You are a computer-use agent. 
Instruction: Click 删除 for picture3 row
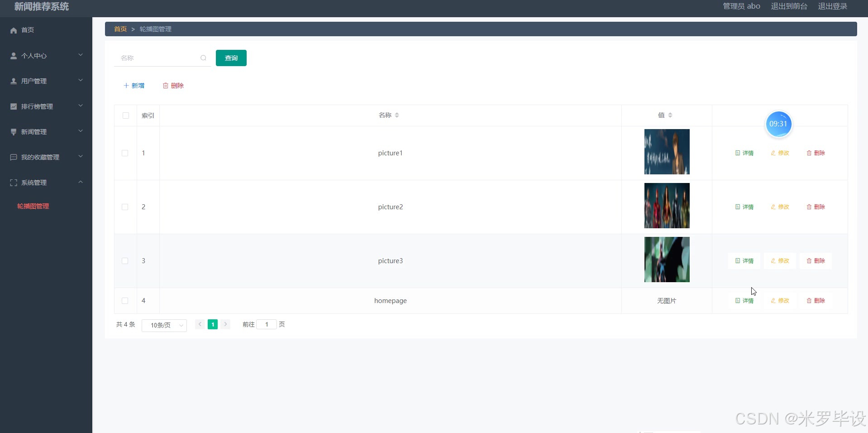[x=816, y=261]
